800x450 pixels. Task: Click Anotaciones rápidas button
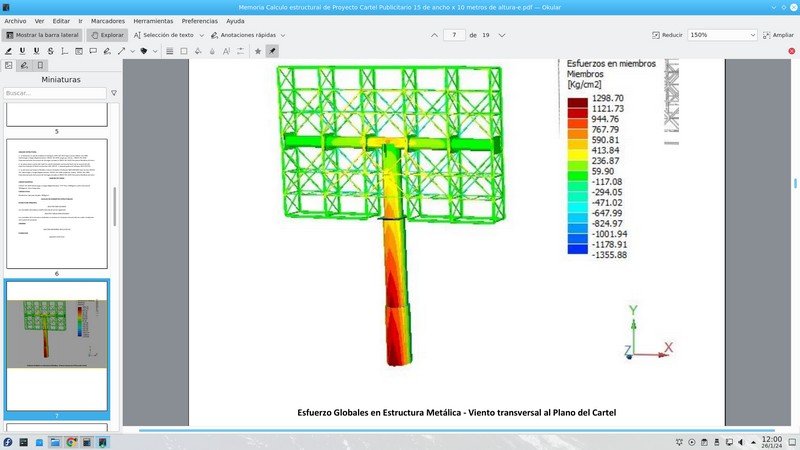click(243, 35)
